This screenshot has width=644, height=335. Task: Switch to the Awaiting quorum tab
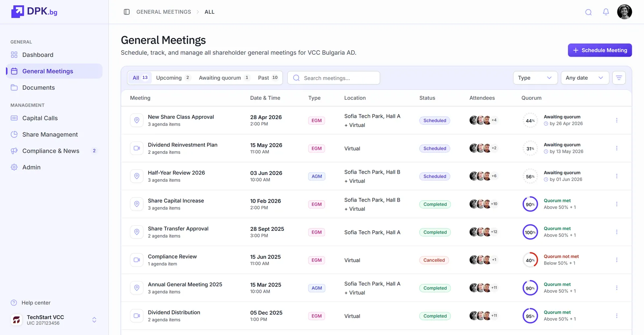click(224, 78)
